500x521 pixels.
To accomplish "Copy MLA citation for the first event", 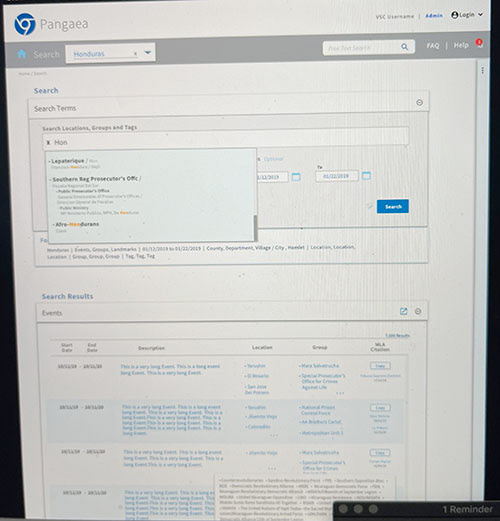I will click(380, 366).
